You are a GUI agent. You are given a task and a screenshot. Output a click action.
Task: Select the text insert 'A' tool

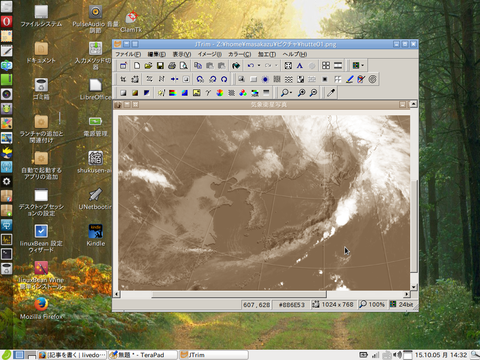(x=300, y=66)
